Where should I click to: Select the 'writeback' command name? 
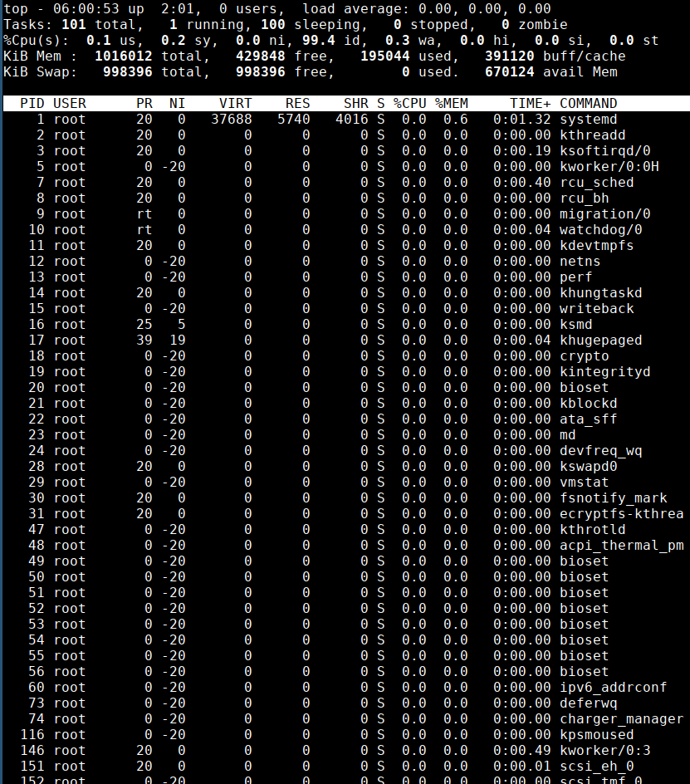click(x=596, y=308)
